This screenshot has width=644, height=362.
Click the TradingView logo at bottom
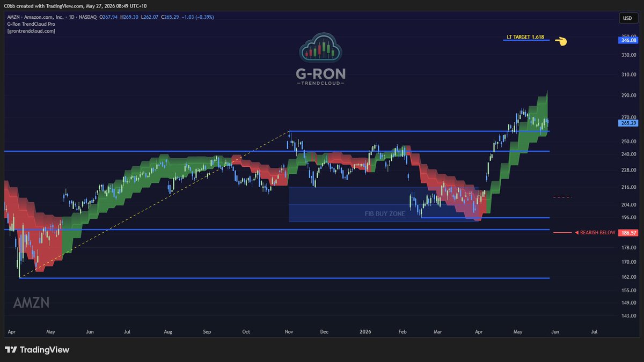point(37,350)
